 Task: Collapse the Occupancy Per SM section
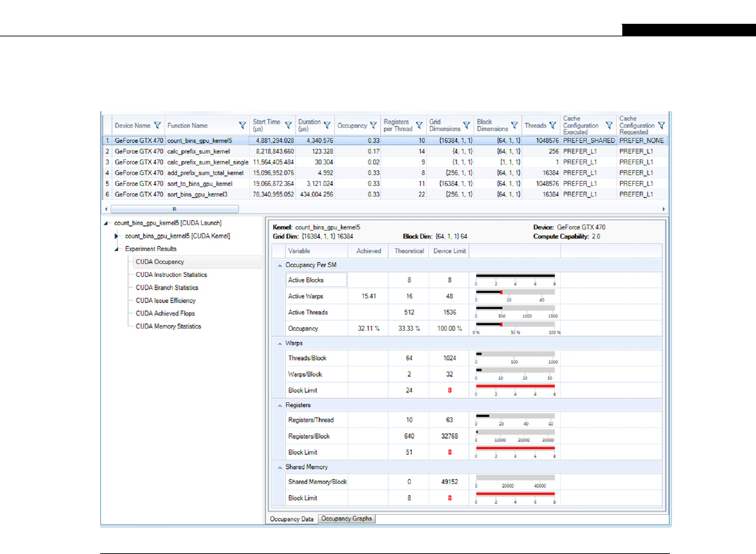click(x=279, y=266)
